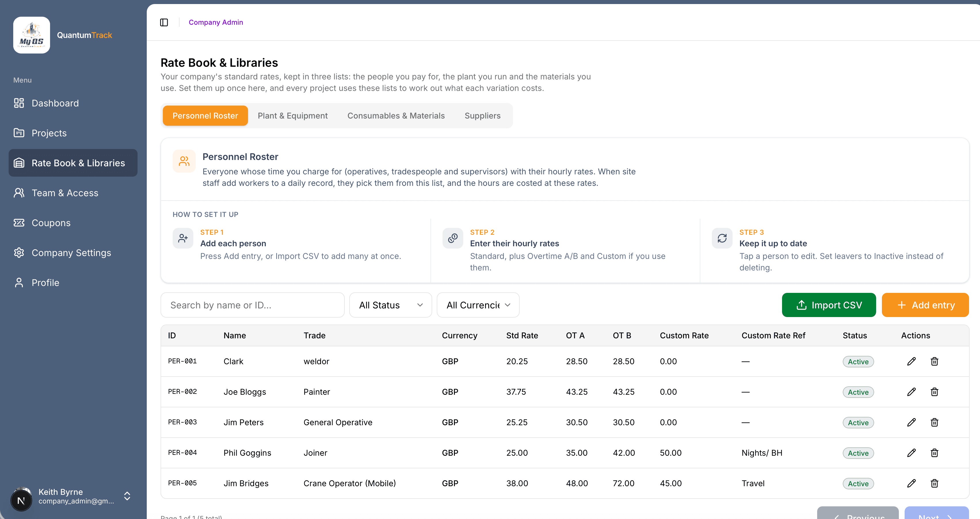Viewport: 980px width, 519px height.
Task: Click the Import CSV button
Action: 829,305
